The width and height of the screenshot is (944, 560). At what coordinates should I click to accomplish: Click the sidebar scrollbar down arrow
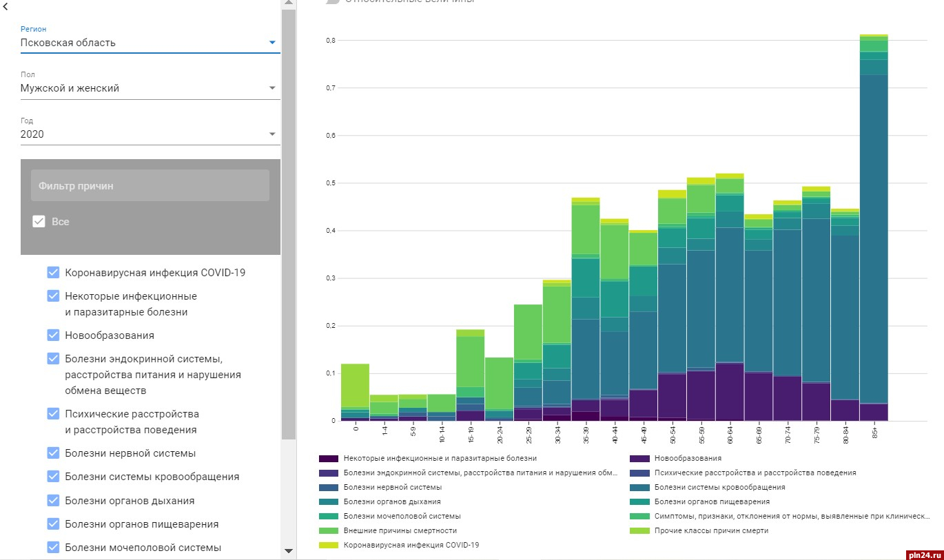[289, 551]
